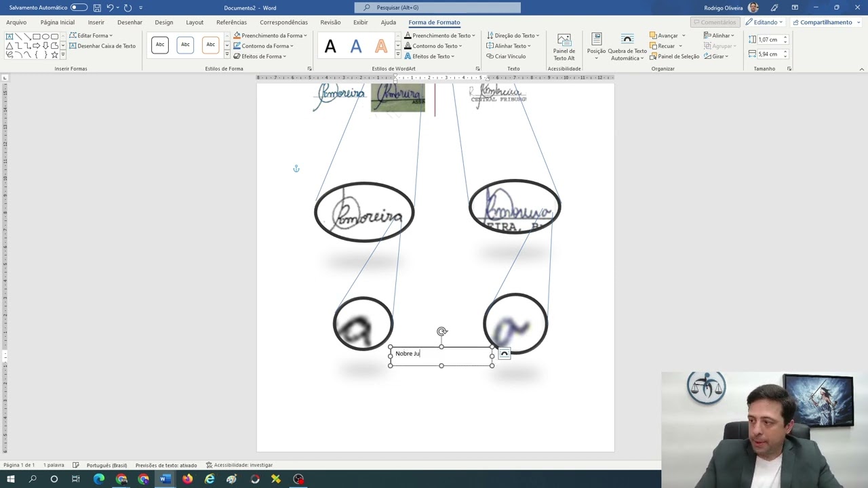Click the Pesquisar search box
This screenshot has height=488, width=868.
437,7
